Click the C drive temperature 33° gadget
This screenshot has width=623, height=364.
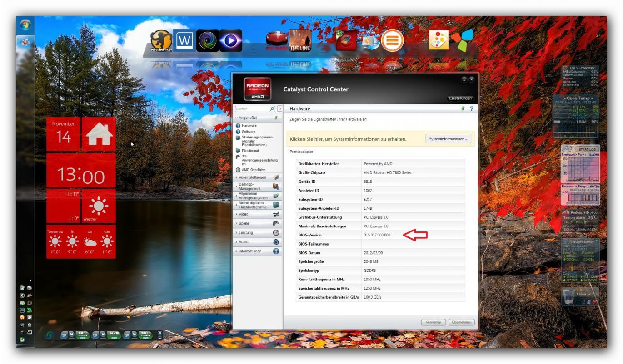(x=82, y=335)
